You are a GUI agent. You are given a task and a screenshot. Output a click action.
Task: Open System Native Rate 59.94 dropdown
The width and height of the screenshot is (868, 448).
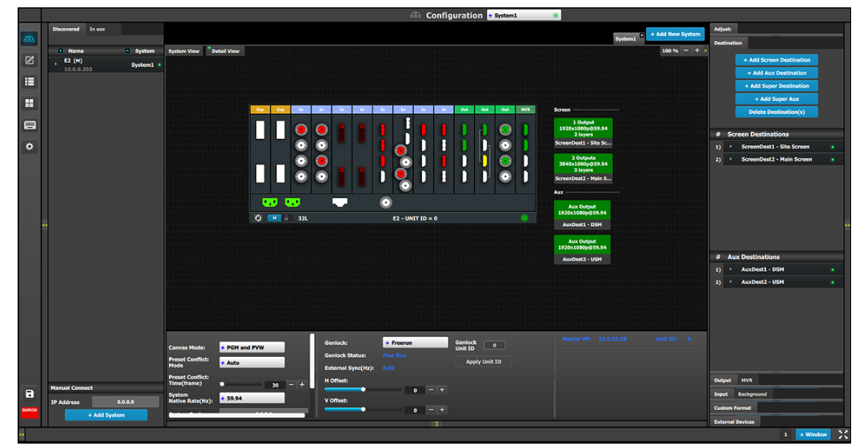click(x=252, y=398)
